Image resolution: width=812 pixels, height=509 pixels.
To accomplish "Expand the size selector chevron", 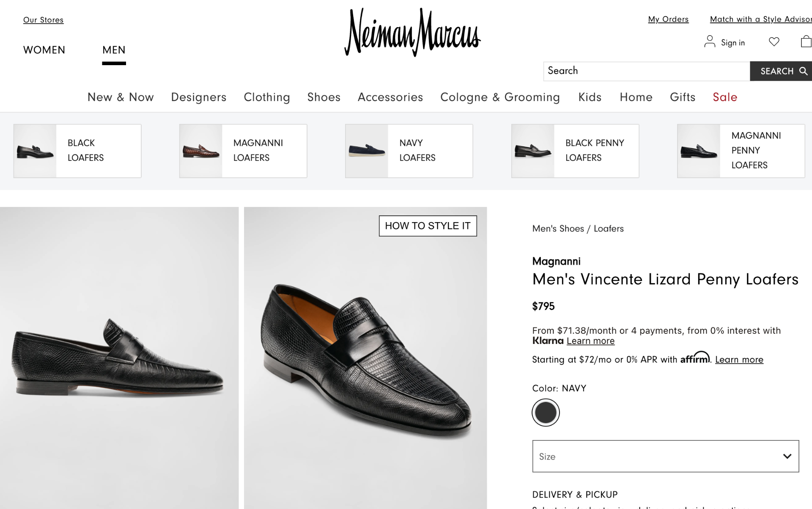I will tap(787, 456).
